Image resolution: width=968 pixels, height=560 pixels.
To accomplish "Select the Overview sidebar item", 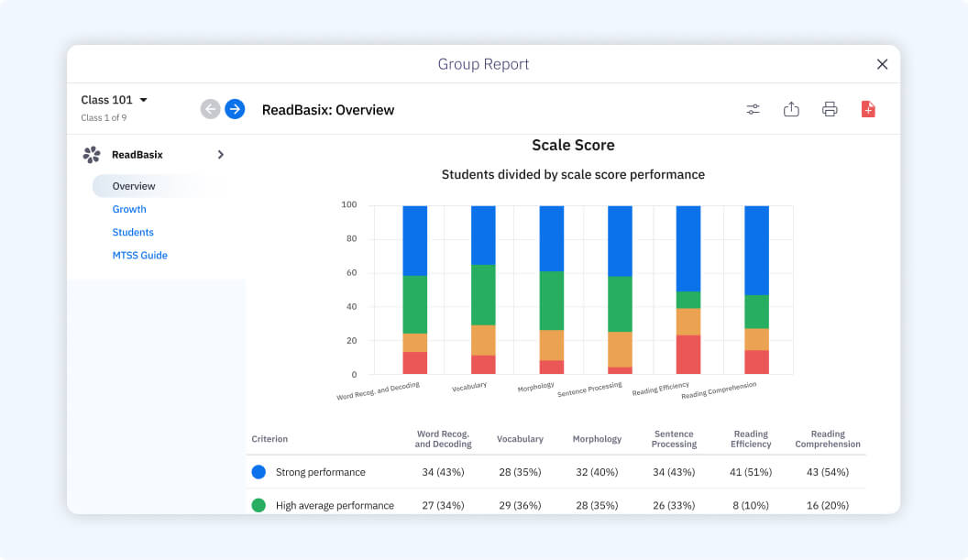I will point(158,186).
